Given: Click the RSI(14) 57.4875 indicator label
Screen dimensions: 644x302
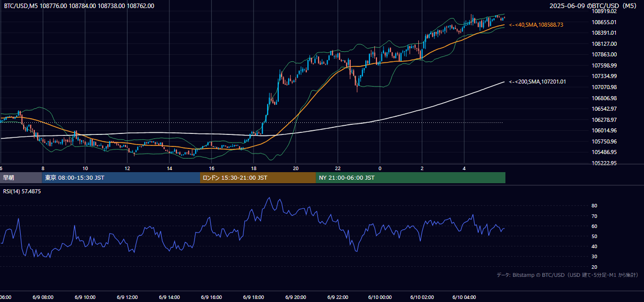Looking at the screenshot, I should 22,192.
